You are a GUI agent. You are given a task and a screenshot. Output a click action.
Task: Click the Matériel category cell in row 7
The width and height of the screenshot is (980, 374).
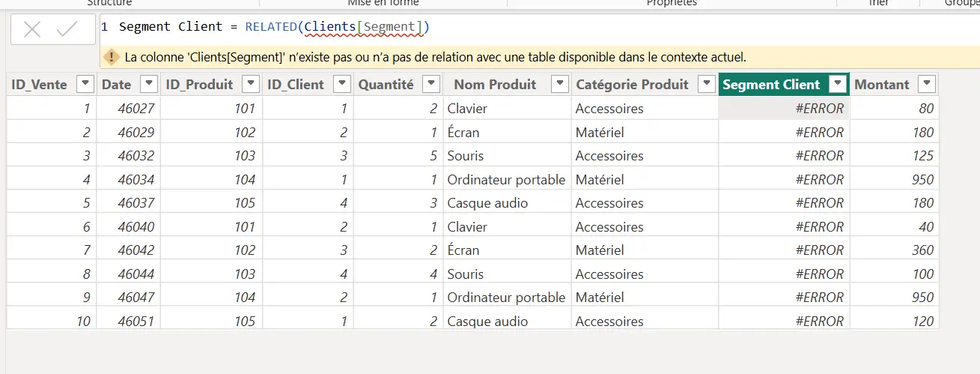point(645,250)
